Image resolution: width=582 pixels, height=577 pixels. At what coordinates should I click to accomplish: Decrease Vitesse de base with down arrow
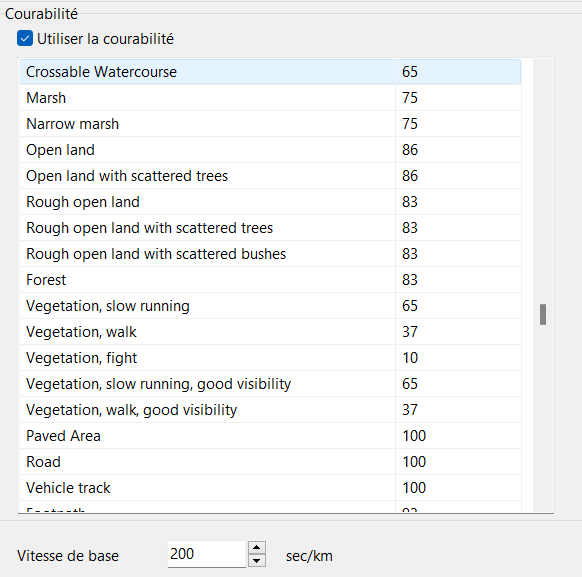point(256,560)
